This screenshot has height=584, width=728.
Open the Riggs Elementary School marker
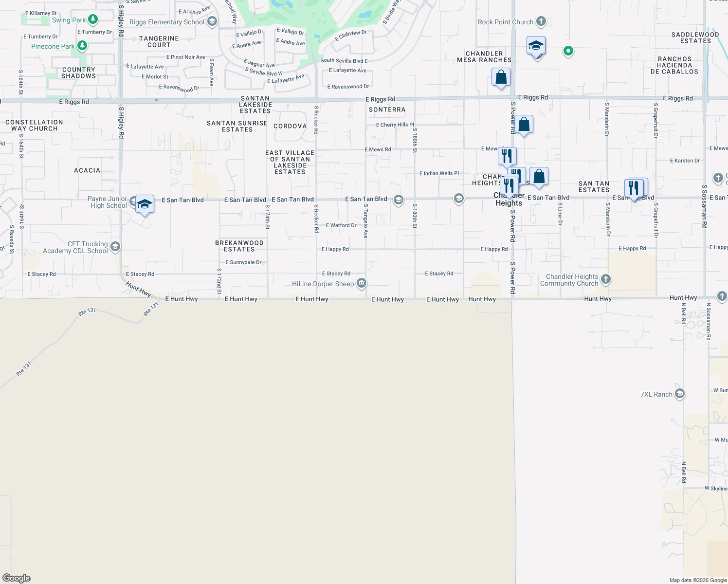[x=211, y=22]
